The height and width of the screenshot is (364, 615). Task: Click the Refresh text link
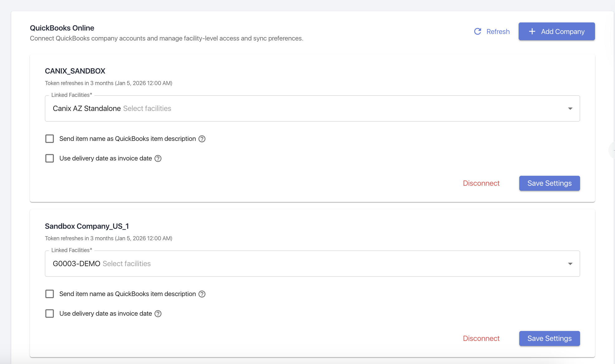click(x=498, y=31)
